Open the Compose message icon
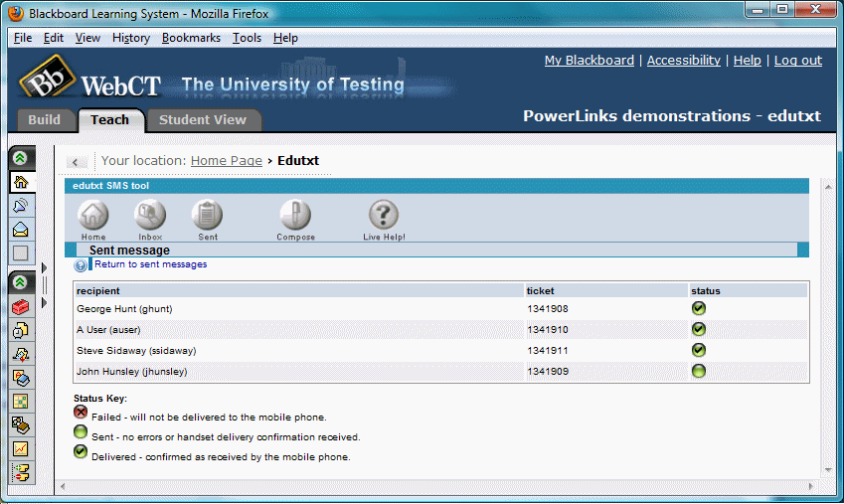 coord(295,215)
